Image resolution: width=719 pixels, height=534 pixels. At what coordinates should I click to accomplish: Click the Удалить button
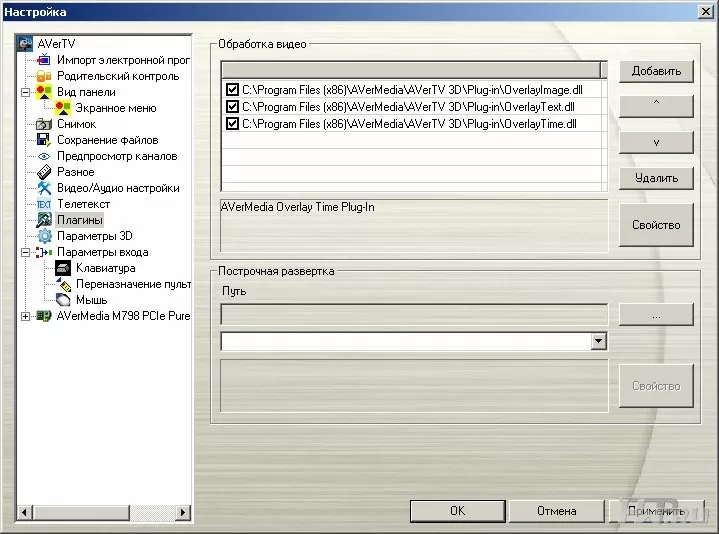click(x=655, y=178)
